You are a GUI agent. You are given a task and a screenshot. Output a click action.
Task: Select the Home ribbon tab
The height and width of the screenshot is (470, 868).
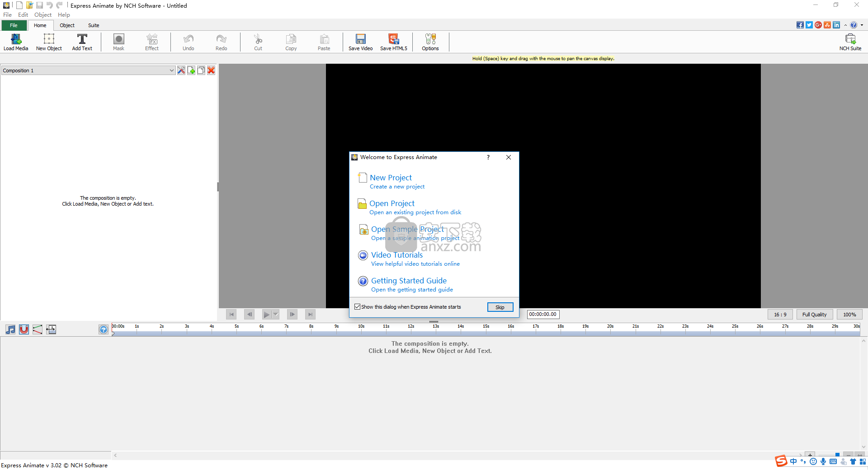point(40,25)
